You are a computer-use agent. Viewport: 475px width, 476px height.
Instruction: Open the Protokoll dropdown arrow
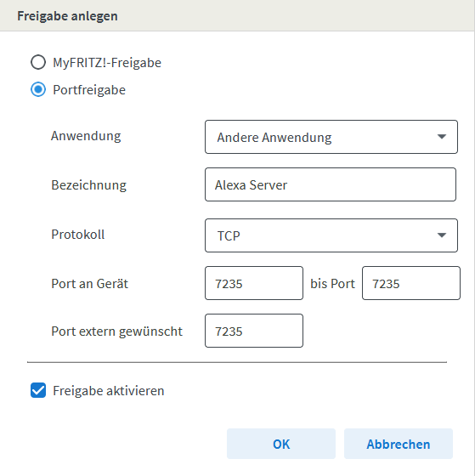point(442,235)
